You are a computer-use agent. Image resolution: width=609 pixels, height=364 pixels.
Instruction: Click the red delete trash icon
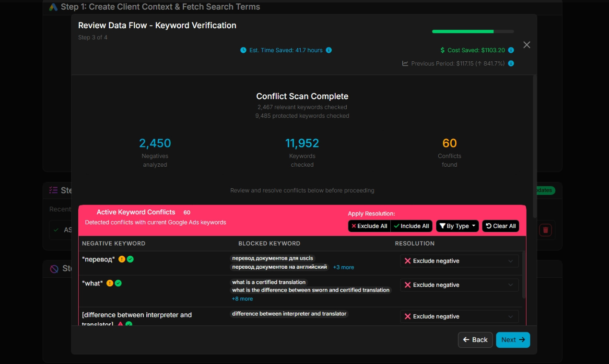545,230
